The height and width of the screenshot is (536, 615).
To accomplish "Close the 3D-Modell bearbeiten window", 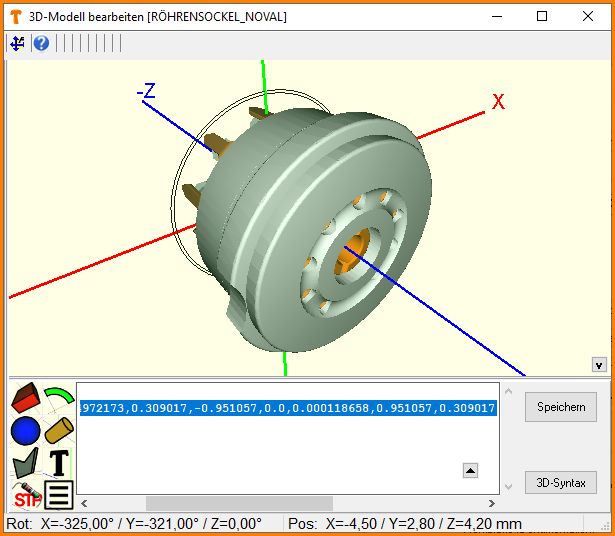I will 588,16.
